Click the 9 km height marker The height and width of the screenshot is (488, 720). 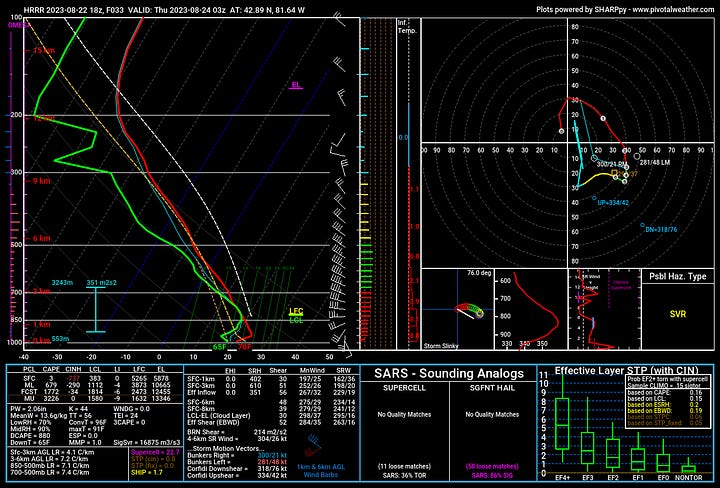(41, 181)
